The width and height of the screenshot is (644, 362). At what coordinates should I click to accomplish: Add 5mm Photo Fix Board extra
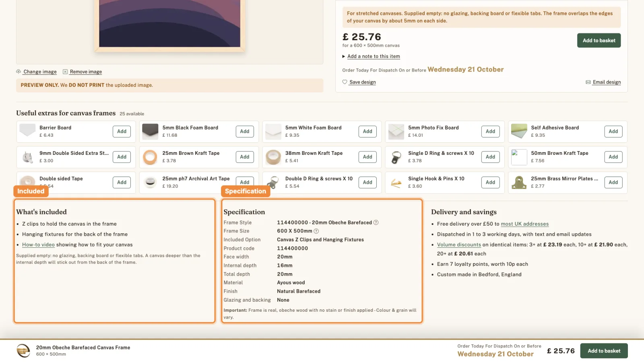pos(490,132)
